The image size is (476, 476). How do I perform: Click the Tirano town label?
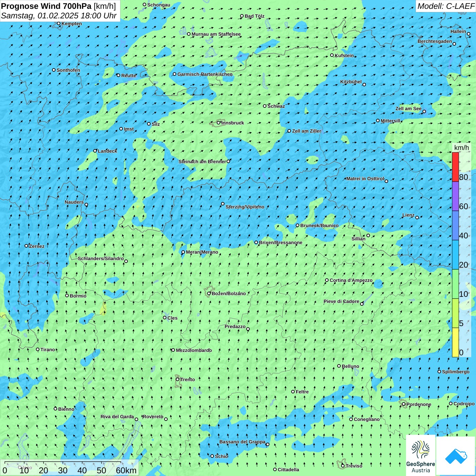(x=48, y=350)
